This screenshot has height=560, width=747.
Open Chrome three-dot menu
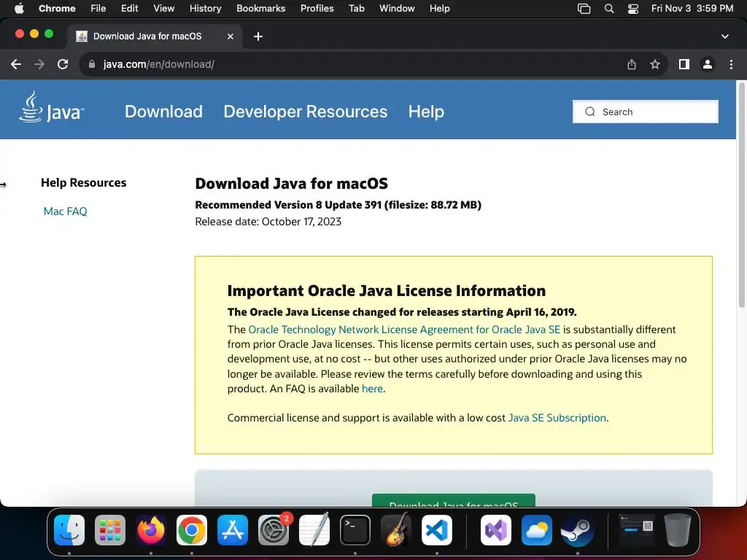tap(731, 64)
